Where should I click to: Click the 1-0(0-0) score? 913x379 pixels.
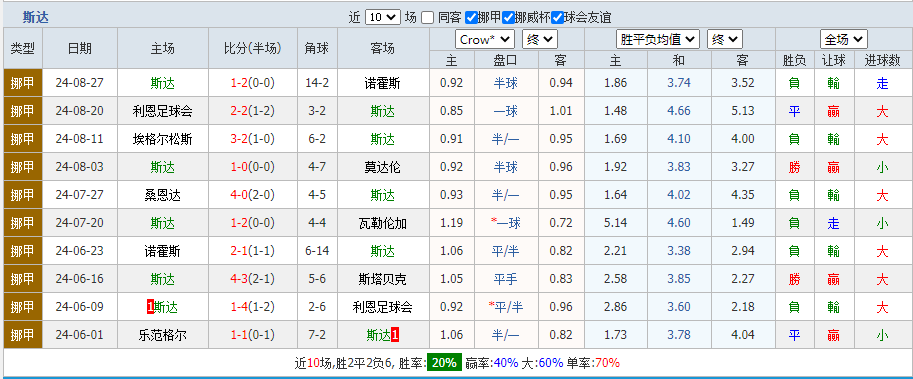pyautogui.click(x=252, y=167)
